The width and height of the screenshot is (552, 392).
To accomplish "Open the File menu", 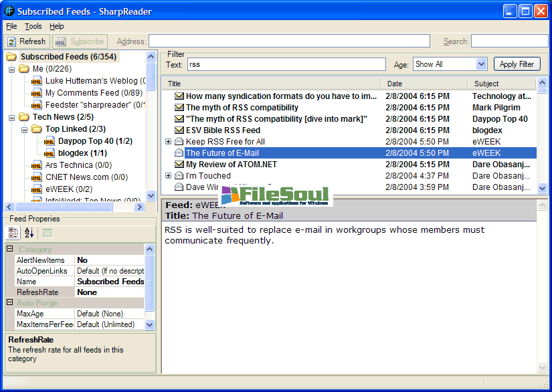I will [11, 26].
